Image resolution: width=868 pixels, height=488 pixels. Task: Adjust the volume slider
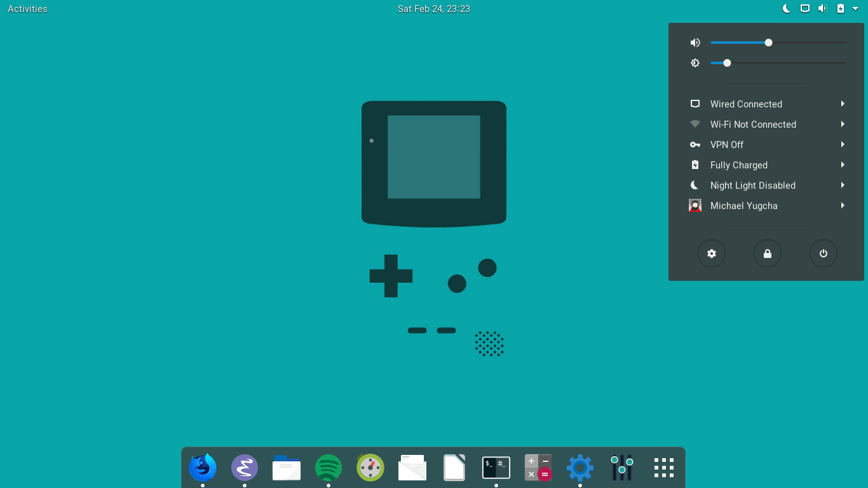[x=778, y=43]
